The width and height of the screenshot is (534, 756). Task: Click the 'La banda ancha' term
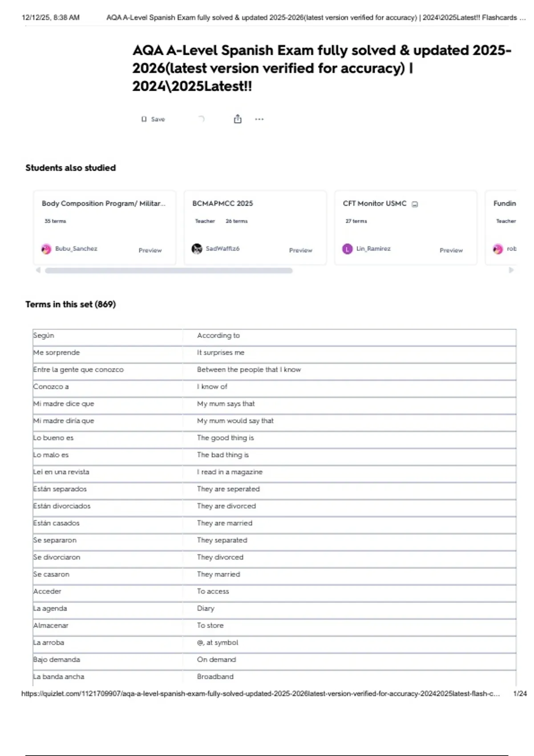[x=59, y=676]
